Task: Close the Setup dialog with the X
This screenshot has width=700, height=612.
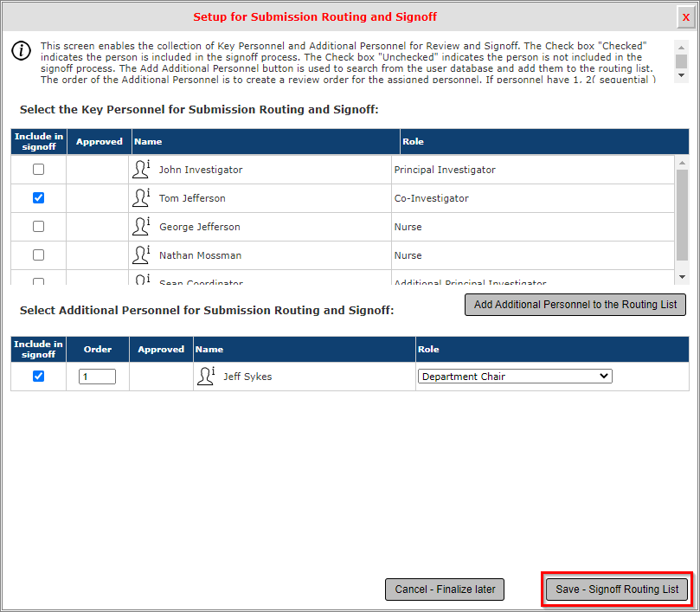Action: [x=685, y=17]
